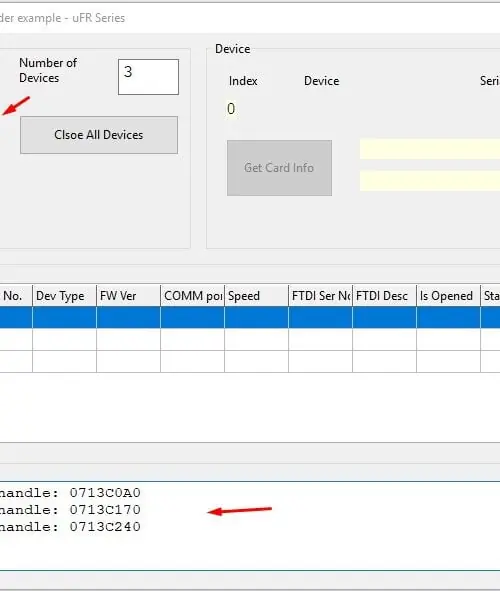Click log line handle: 0713C240
The width and height of the screenshot is (500, 591).
tap(70, 527)
